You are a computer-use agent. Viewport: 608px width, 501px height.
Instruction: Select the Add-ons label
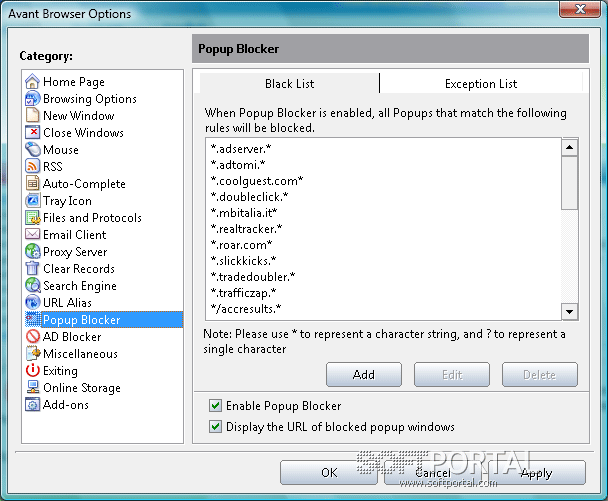click(x=66, y=405)
